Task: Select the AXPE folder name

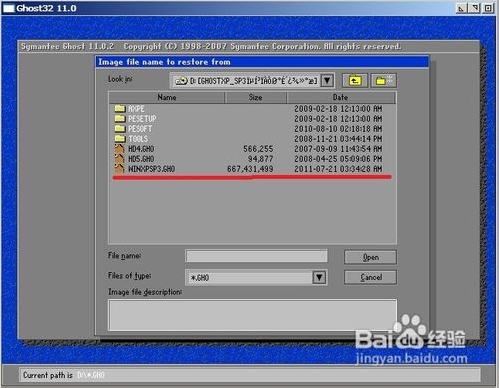Action: point(136,109)
